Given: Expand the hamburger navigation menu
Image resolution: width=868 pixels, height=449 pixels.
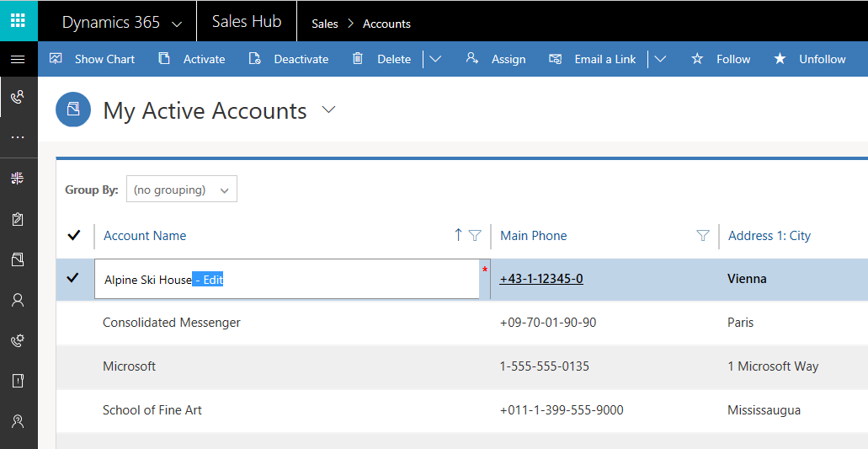Looking at the screenshot, I should (x=18, y=59).
